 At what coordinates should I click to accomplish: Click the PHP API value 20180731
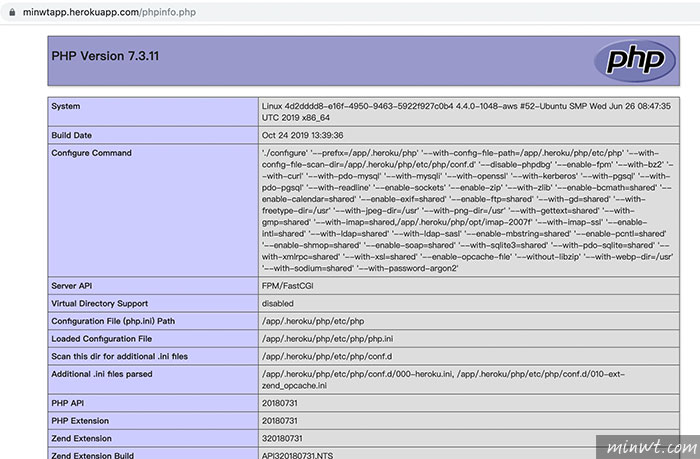[279, 403]
